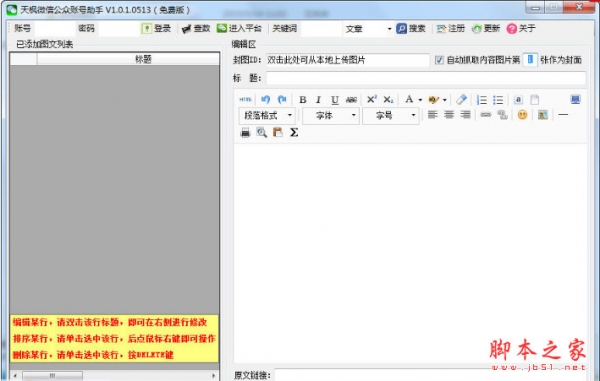The width and height of the screenshot is (600, 381).
Task: Click the redo arrow in editor toolbar
Action: tap(282, 100)
